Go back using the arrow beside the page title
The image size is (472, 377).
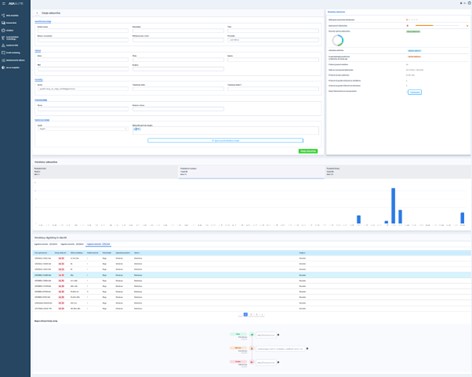coord(37,13)
